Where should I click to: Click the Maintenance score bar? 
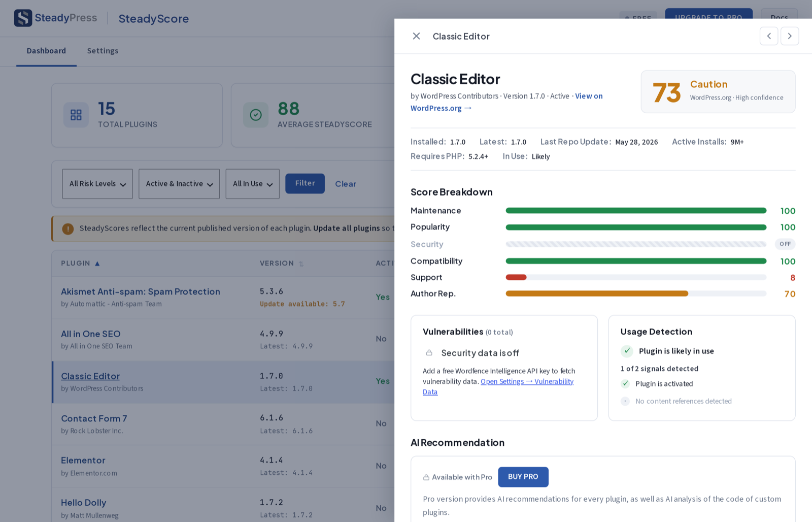pyautogui.click(x=636, y=211)
